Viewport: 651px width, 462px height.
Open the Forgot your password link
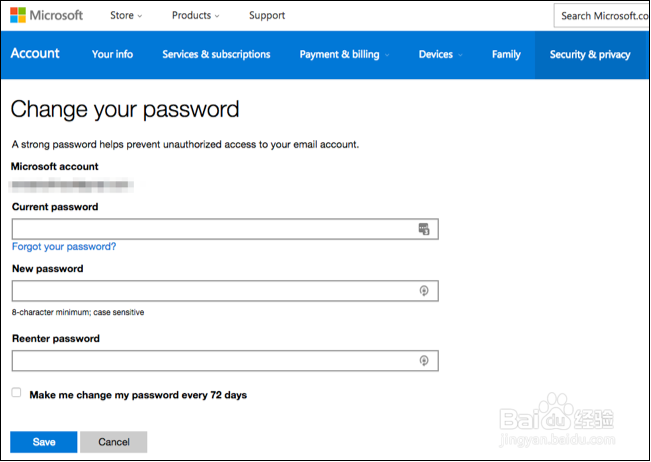[x=64, y=246]
